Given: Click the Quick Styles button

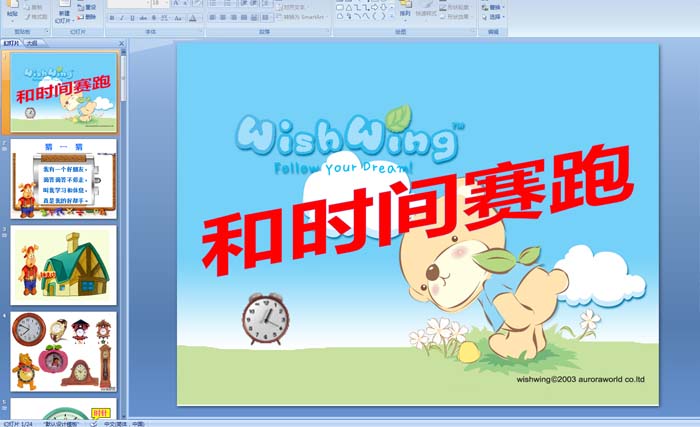Looking at the screenshot, I should click(426, 10).
